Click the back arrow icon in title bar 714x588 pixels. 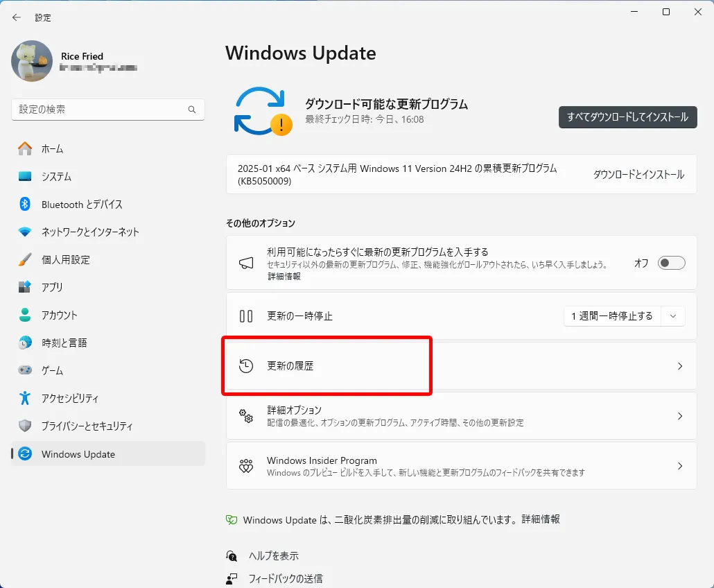[x=17, y=17]
